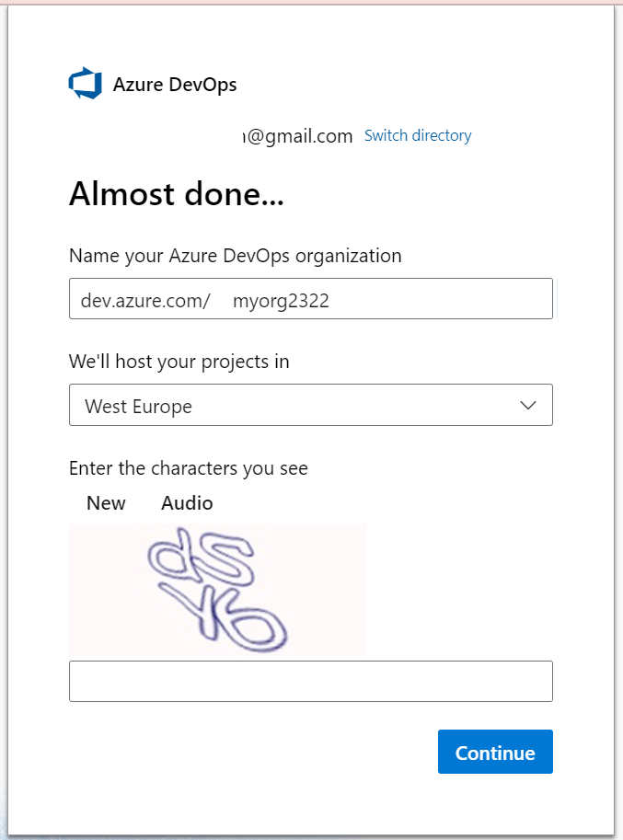Click the 'Name your Azure DevOps organization' label
Viewport: 623px width, 840px height.
[235, 256]
